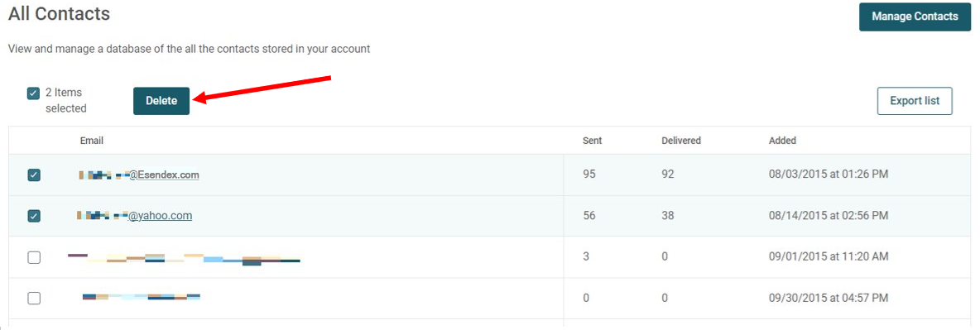Screen dimensions: 980x330
Task: Click the Delivered column header
Action: click(681, 141)
